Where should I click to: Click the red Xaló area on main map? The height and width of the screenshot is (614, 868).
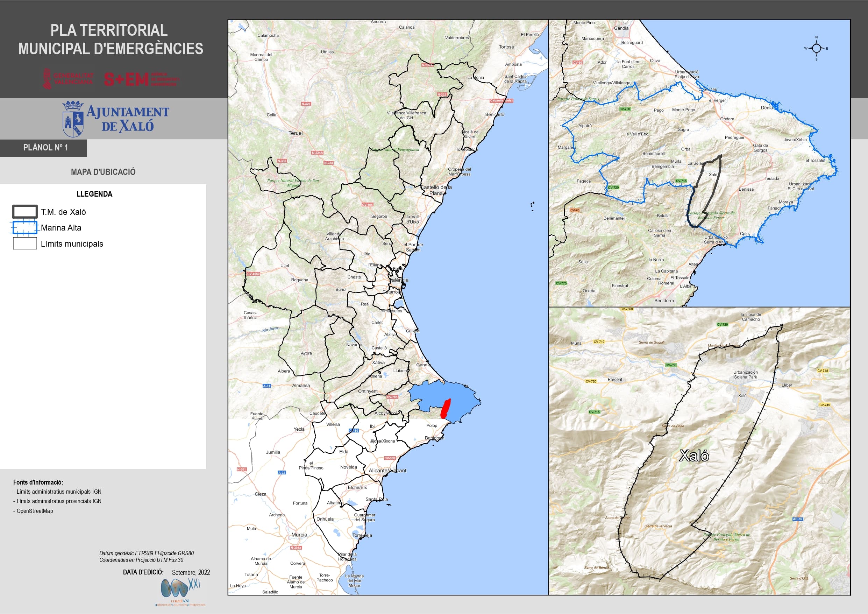pos(446,409)
